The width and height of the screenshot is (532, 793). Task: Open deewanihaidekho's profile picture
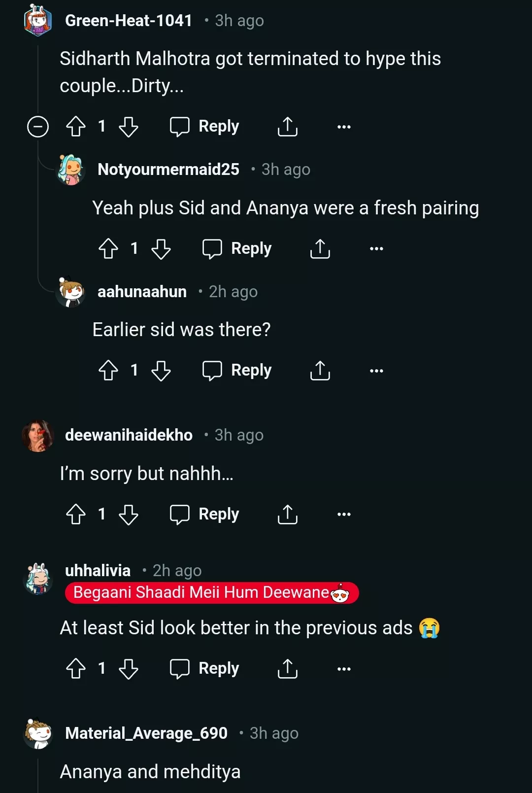click(x=37, y=435)
